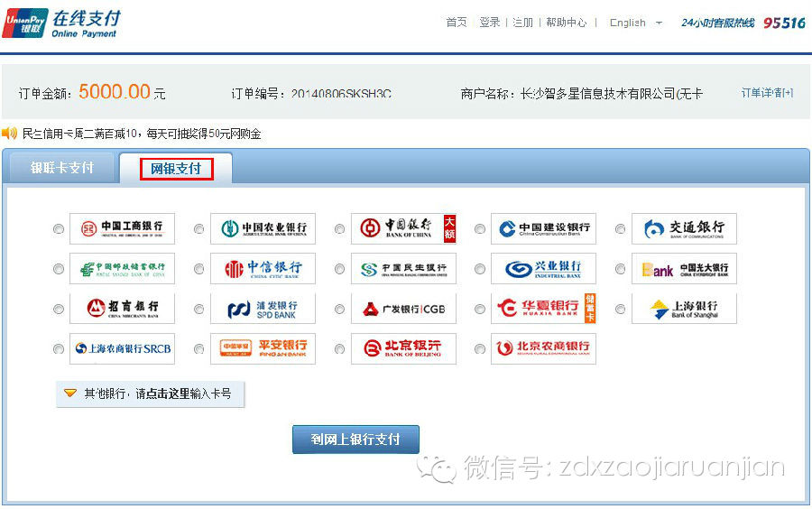Select the radio button for 广发银行CGB

[x=340, y=310]
